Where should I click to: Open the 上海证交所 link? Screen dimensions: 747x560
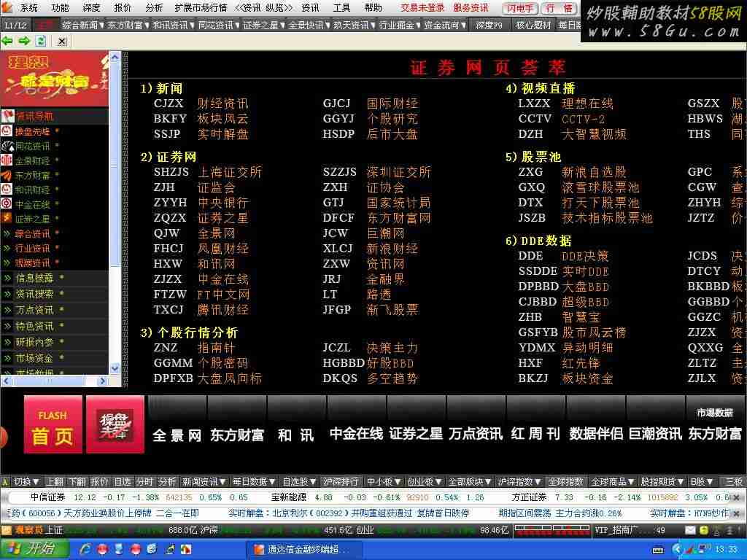pos(230,172)
